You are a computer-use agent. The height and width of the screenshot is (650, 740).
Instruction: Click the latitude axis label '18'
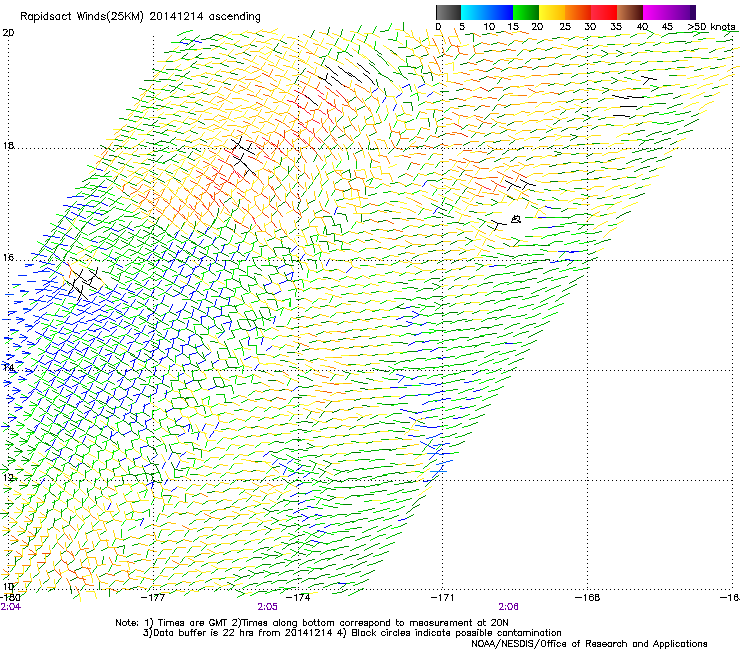tap(8, 145)
